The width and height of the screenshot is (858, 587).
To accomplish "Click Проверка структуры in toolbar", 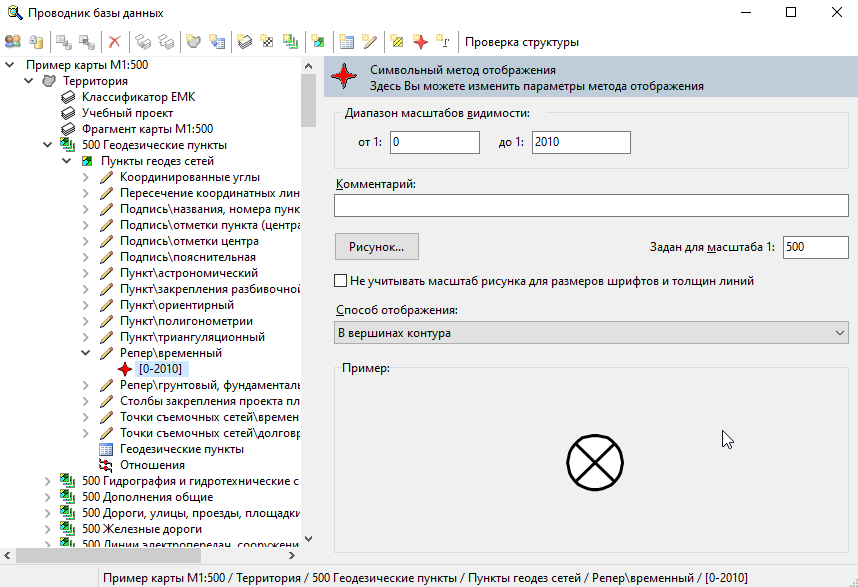I will (521, 42).
